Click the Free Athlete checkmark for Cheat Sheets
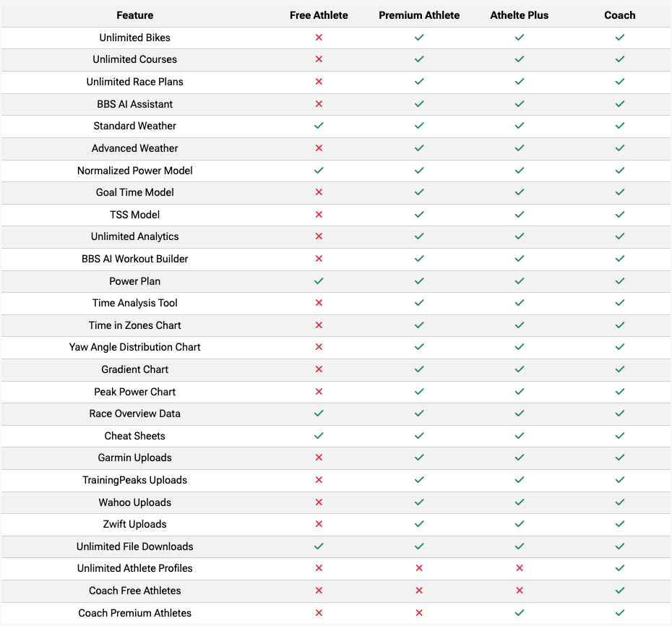Image resolution: width=672 pixels, height=626 pixels. coord(319,436)
